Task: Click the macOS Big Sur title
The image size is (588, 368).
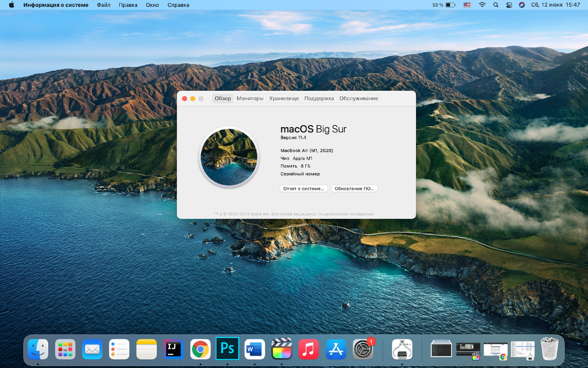Action: click(x=313, y=129)
